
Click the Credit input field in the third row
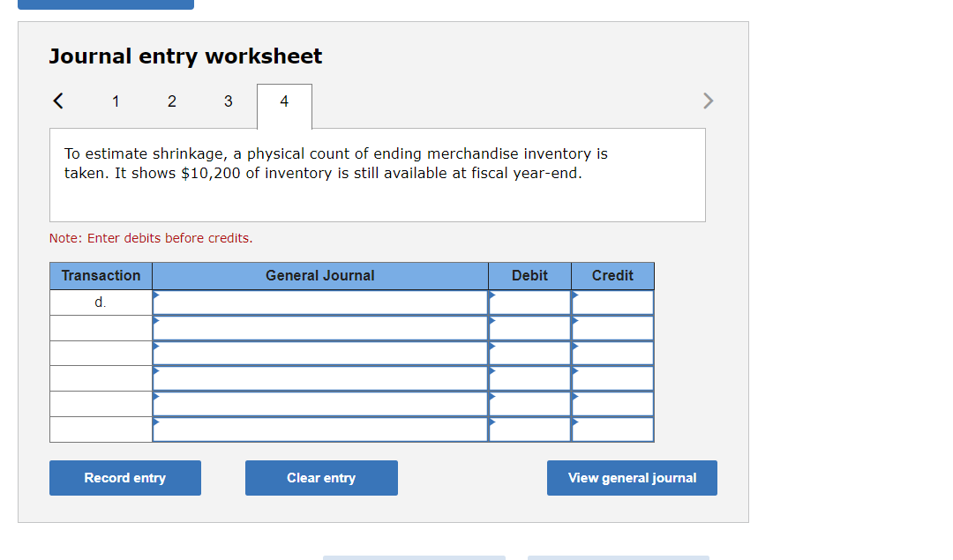[x=612, y=353]
